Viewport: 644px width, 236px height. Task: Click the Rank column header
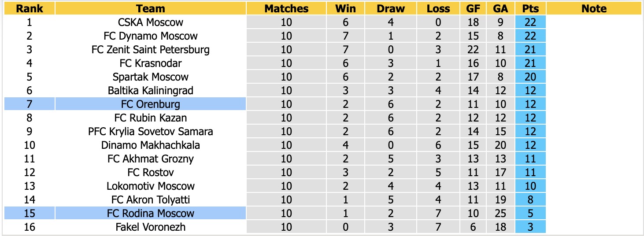click(30, 8)
